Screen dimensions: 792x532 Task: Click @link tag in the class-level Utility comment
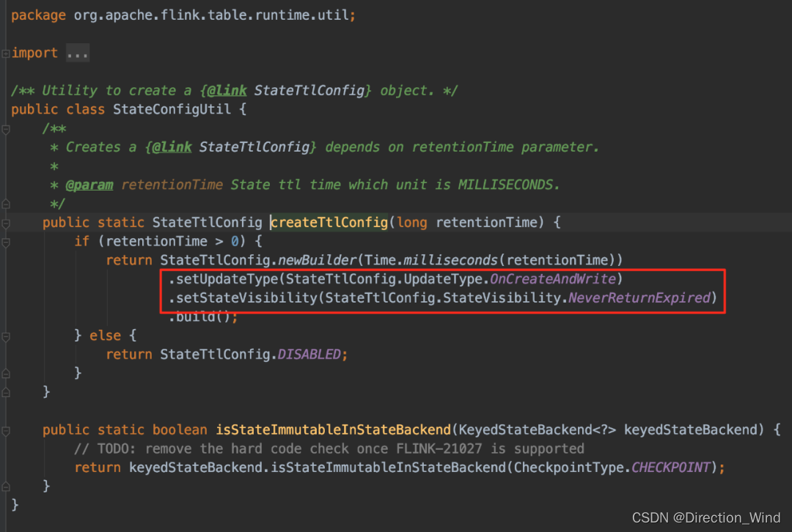pyautogui.click(x=227, y=91)
